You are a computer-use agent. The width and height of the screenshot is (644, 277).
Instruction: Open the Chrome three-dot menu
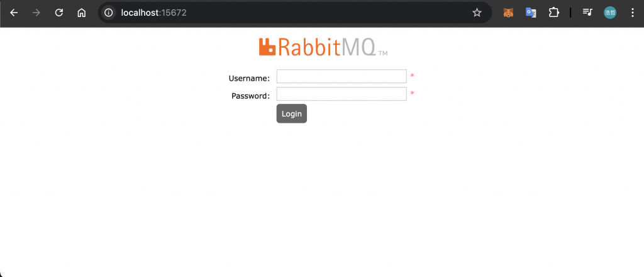click(633, 13)
